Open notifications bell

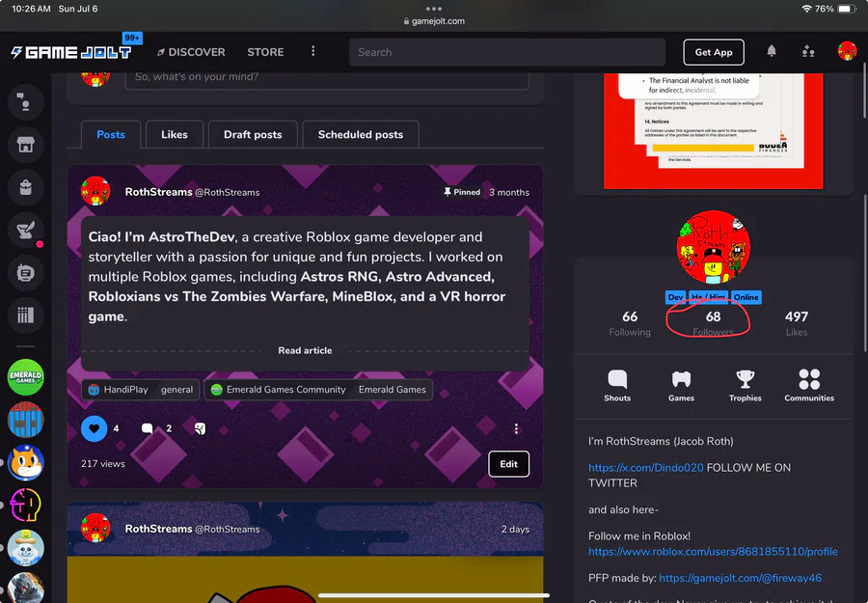click(772, 51)
